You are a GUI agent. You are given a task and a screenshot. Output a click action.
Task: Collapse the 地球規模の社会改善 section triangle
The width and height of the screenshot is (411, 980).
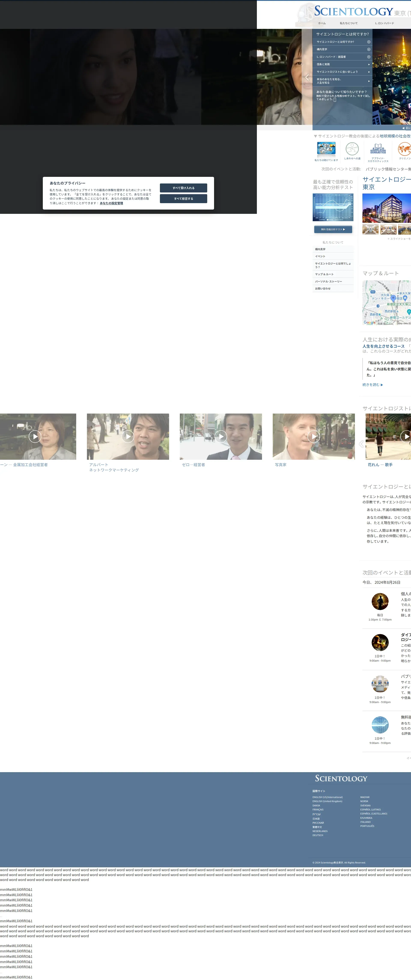315,136
